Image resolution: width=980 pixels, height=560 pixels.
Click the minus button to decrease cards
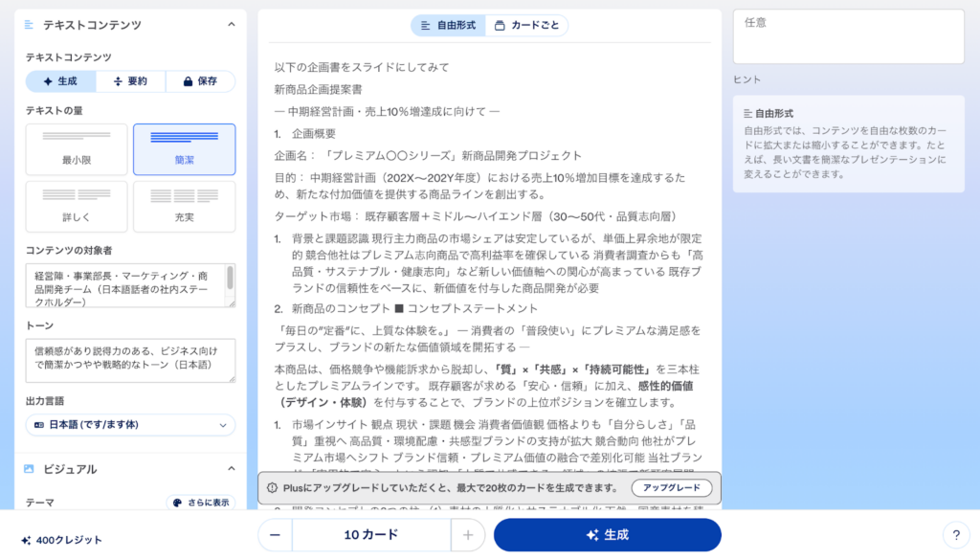pos(276,535)
